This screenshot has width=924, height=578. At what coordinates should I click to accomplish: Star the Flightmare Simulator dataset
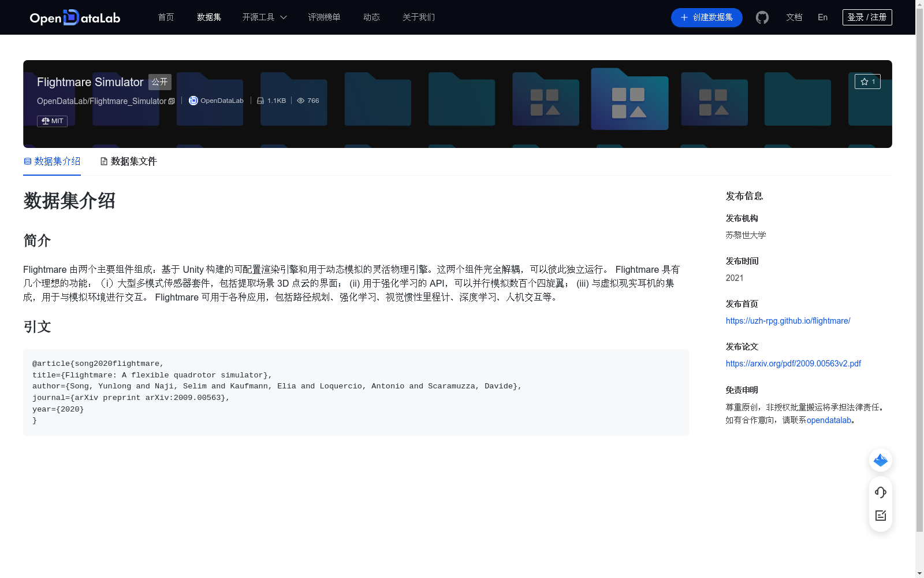click(x=867, y=81)
